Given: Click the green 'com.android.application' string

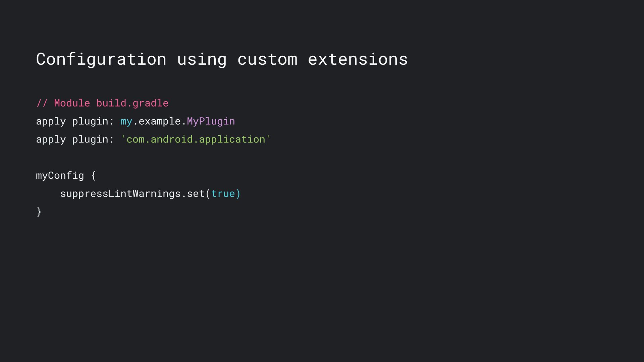Looking at the screenshot, I should 196,139.
